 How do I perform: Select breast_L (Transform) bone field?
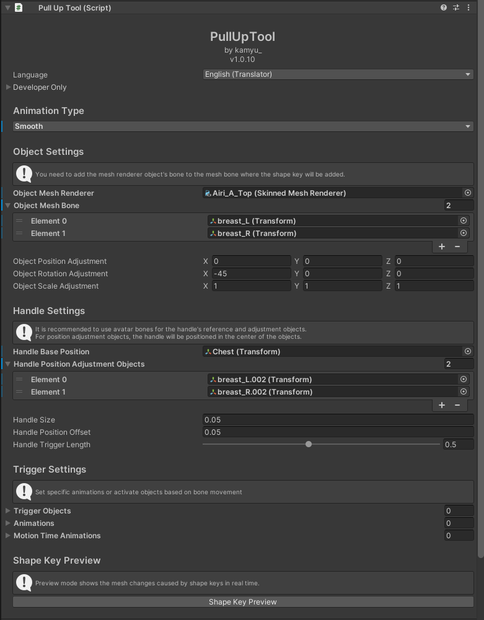tap(333, 221)
